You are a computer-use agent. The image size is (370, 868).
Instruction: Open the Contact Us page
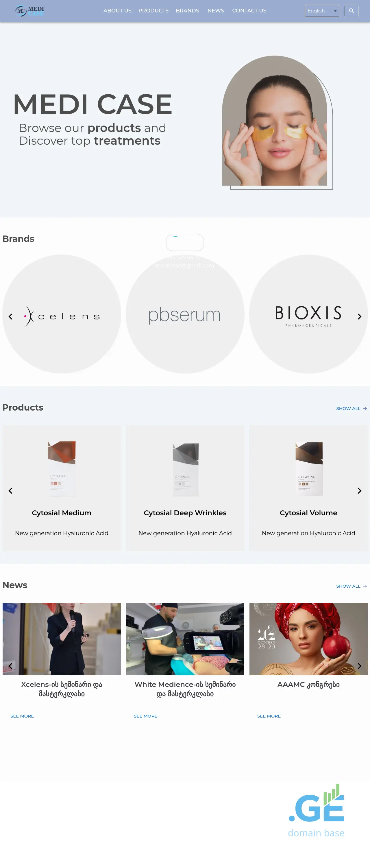coord(249,11)
